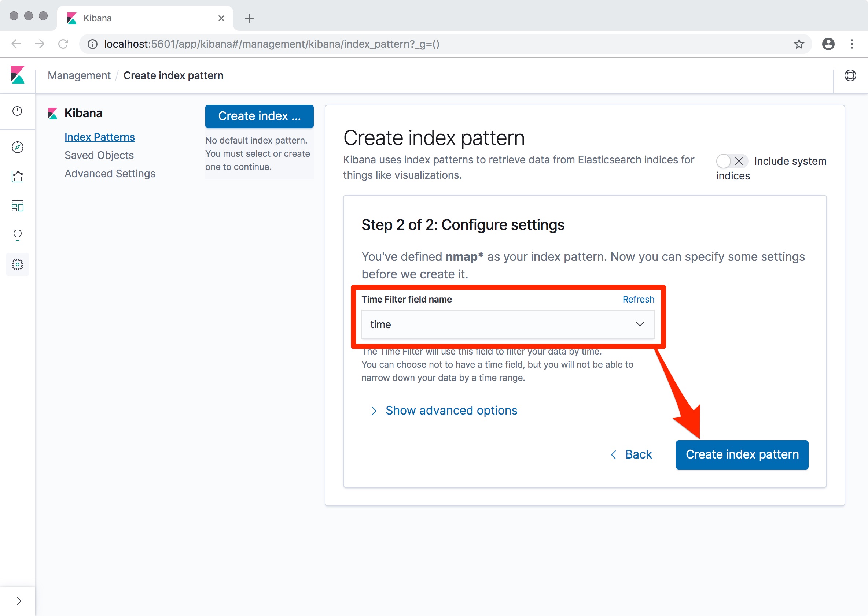The image size is (868, 616).
Task: Open Dev Tools via the wrench sidebar icon
Action: [x=18, y=235]
